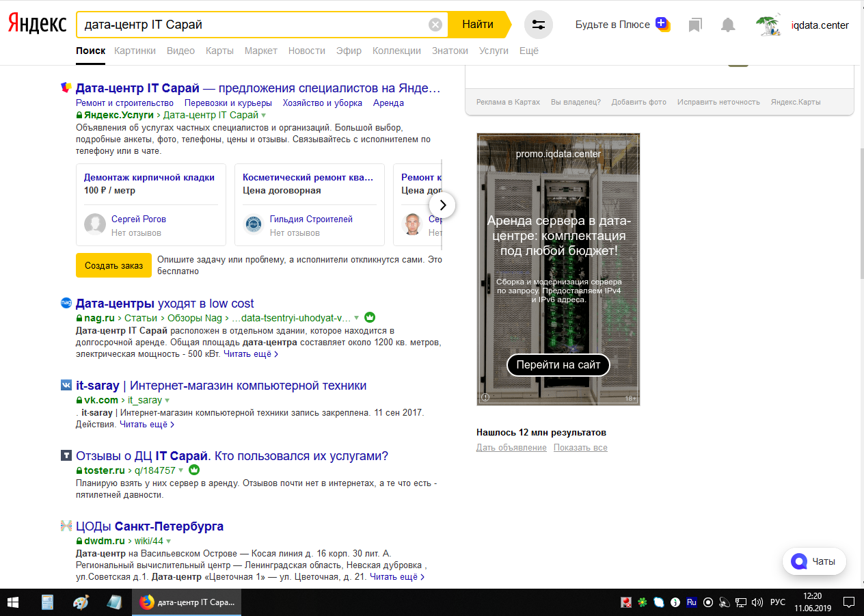Click the volume tray icon

click(757, 602)
